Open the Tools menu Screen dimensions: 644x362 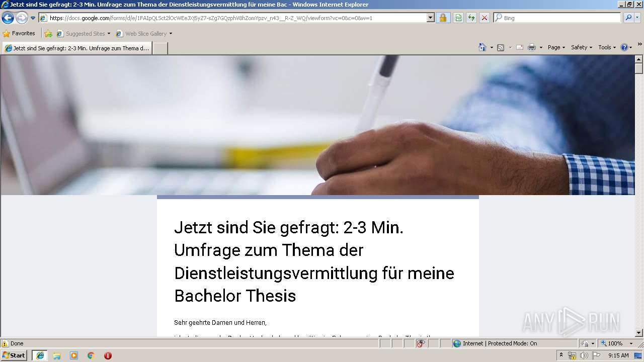[x=607, y=47]
